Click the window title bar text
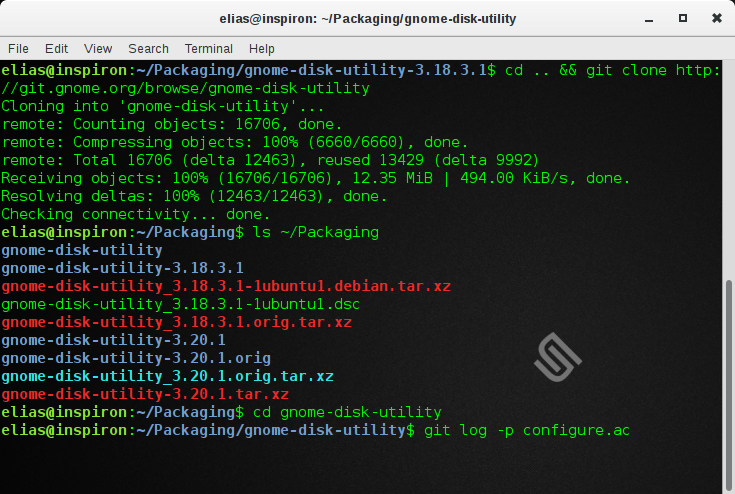Viewport: 735px width, 494px height. pos(367,18)
